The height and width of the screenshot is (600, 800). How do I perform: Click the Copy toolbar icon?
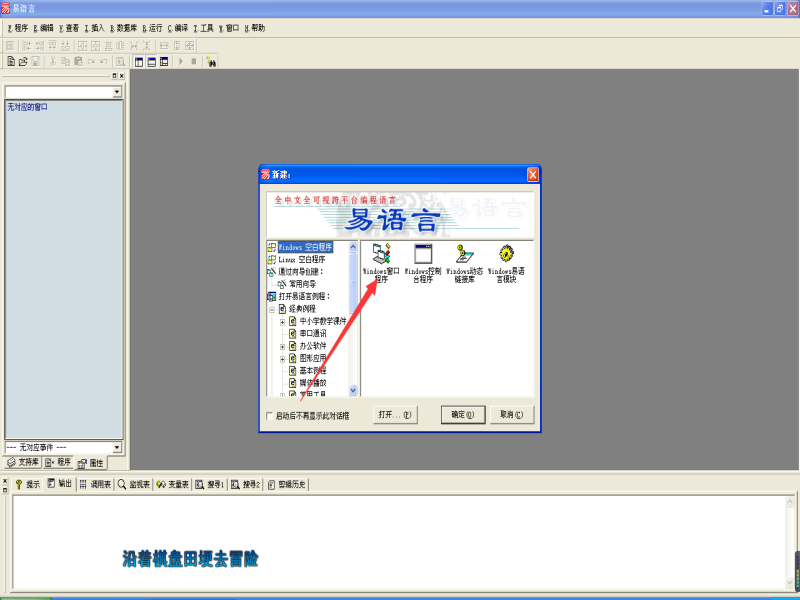(65, 62)
